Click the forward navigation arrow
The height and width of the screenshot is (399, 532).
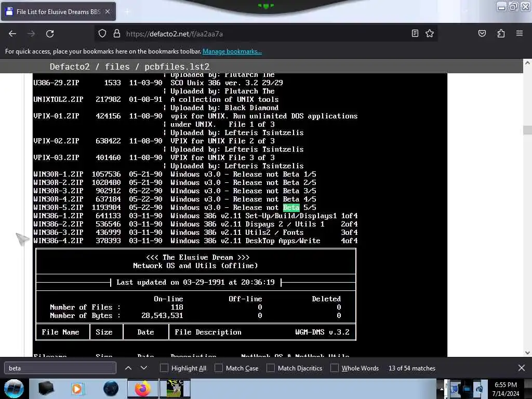click(31, 34)
